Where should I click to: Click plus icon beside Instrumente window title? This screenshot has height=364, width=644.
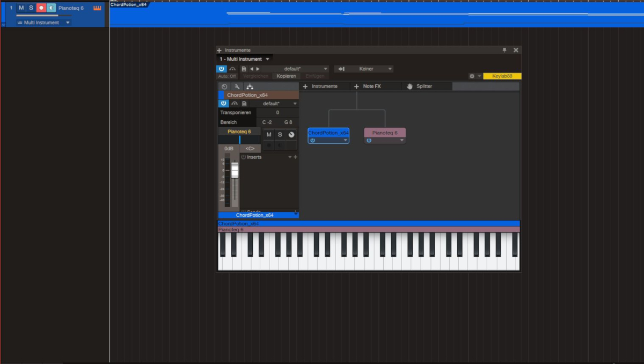219,50
